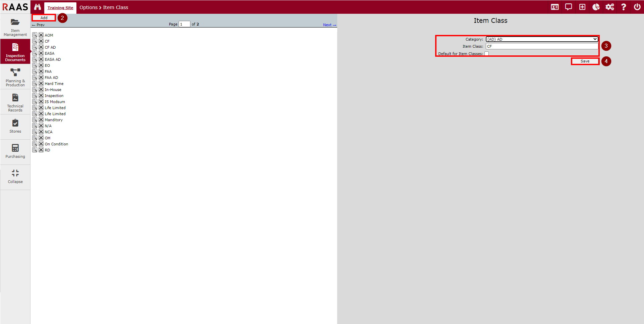Select the Training Site tab
644x324 pixels.
[60, 8]
